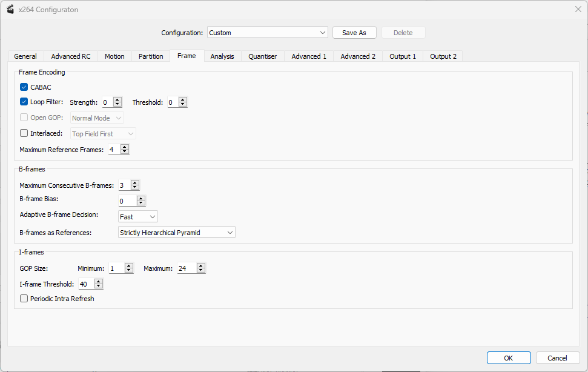The width and height of the screenshot is (588, 372).
Task: Increase Maximum Reference Frames
Action: [x=125, y=147]
